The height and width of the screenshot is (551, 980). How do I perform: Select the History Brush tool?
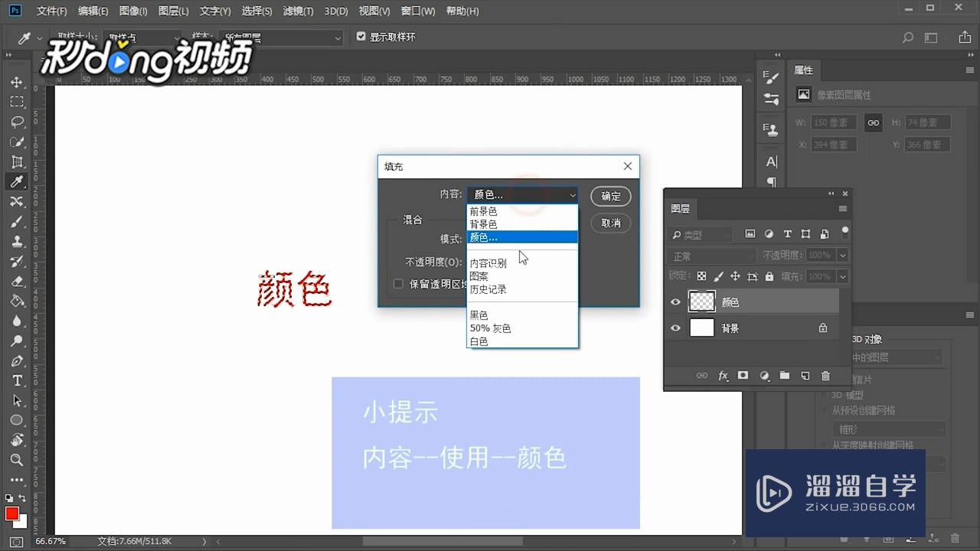17,261
